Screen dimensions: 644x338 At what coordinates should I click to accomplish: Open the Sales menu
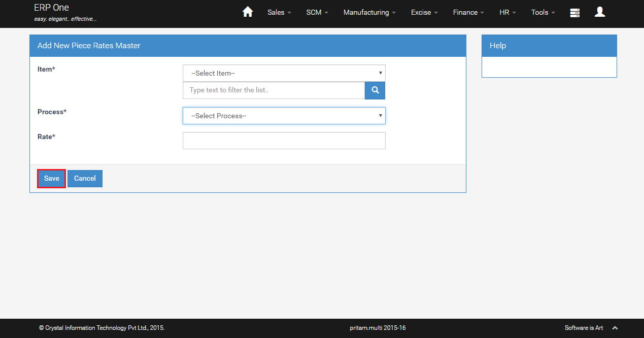pyautogui.click(x=279, y=12)
